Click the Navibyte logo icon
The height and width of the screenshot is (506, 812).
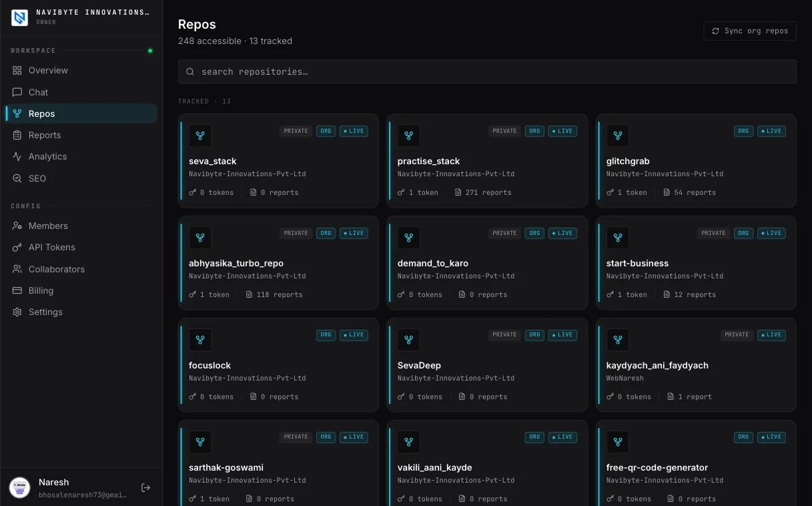[x=19, y=17]
